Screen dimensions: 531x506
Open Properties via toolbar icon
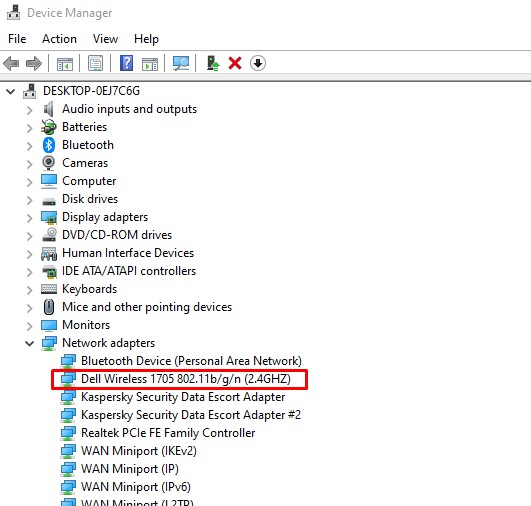point(95,63)
